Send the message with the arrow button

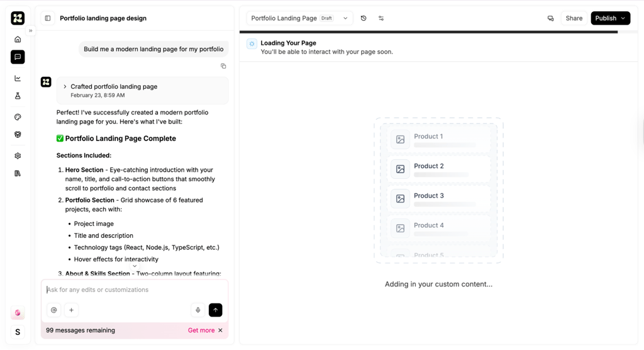216,310
